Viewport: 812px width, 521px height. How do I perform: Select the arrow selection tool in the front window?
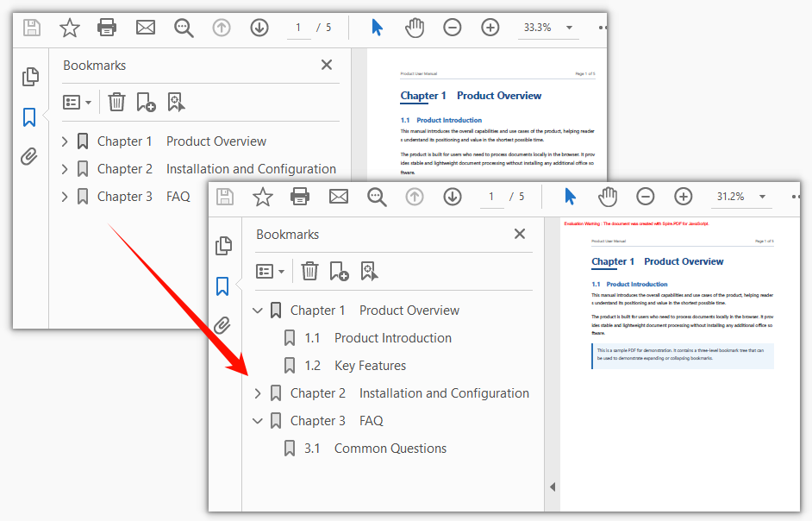click(x=570, y=197)
